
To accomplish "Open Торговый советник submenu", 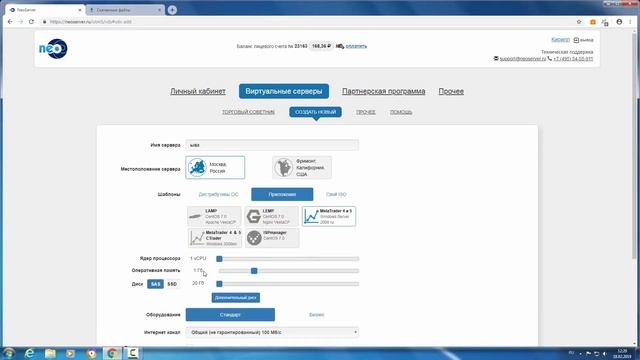I will coord(248,112).
